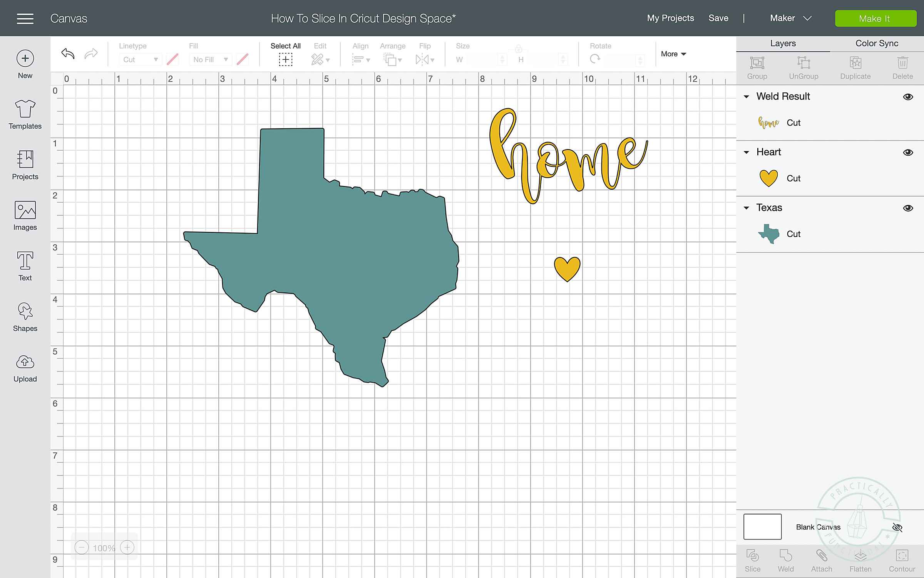
Task: Click the Width stepper arrows
Action: point(502,60)
